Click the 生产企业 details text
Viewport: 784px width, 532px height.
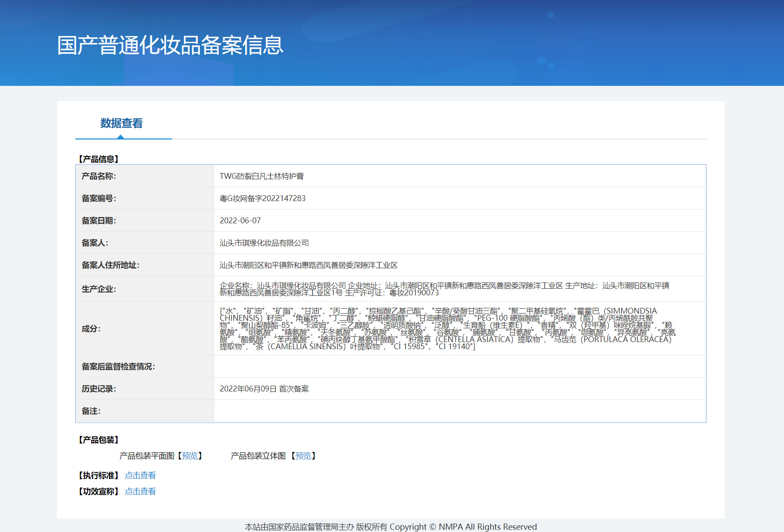444,289
